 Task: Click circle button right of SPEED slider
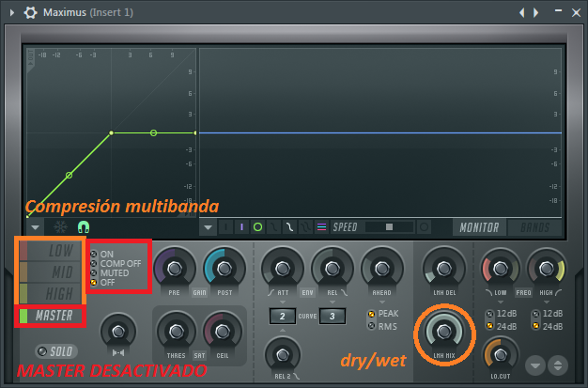point(425,227)
